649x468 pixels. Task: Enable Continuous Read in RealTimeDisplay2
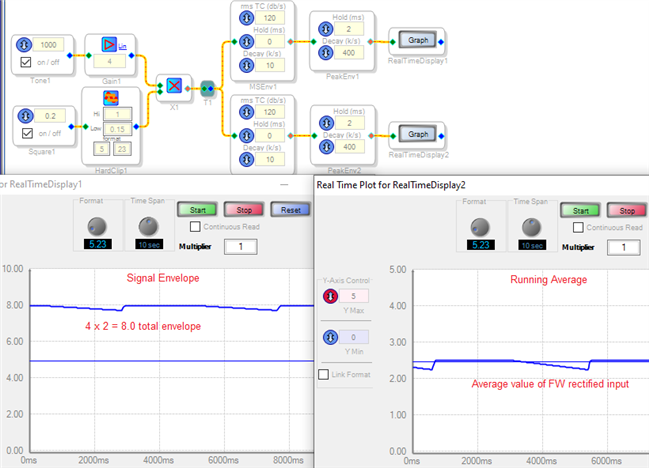tap(578, 227)
